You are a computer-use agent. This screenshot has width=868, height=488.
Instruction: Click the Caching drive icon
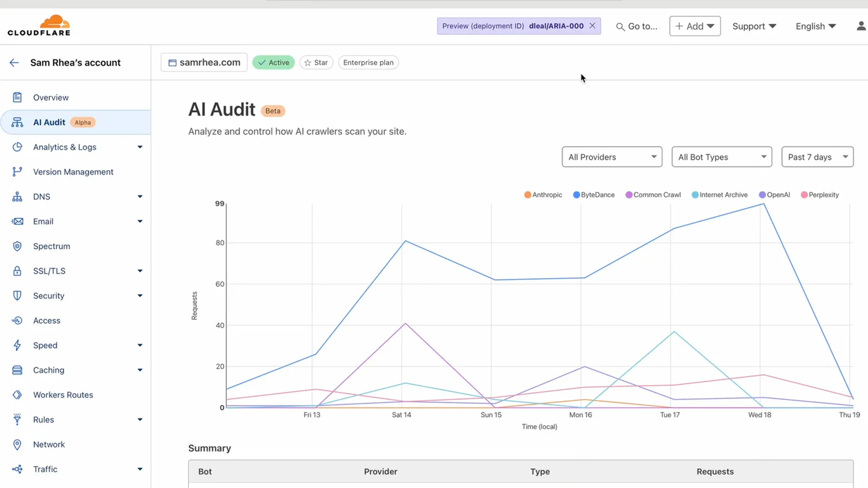point(17,370)
